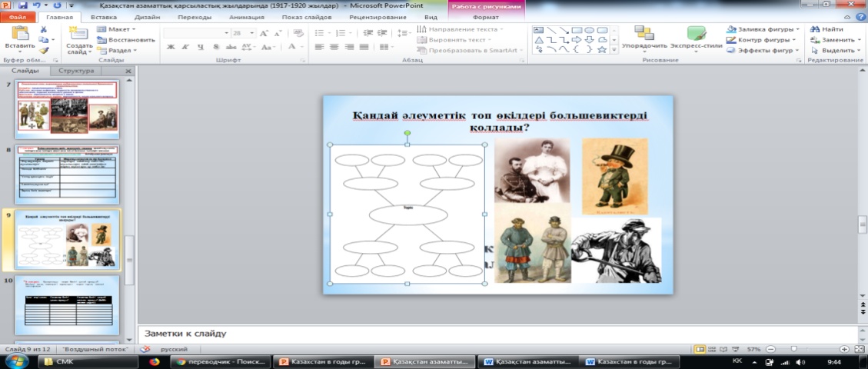Click the Format Painter brush icon

pos(44,51)
